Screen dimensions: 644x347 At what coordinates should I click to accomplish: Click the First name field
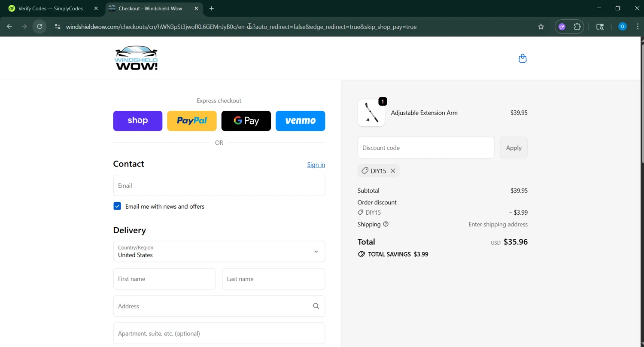[x=164, y=279]
